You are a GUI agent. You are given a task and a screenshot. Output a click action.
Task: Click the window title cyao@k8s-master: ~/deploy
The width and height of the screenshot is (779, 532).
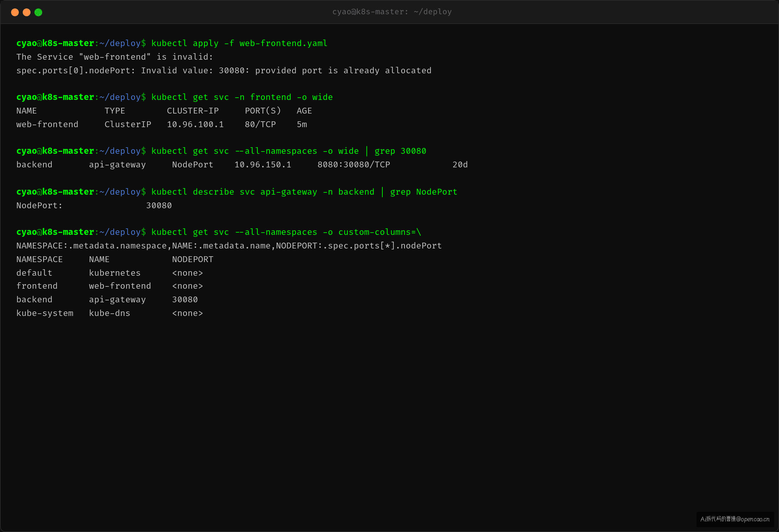point(392,12)
